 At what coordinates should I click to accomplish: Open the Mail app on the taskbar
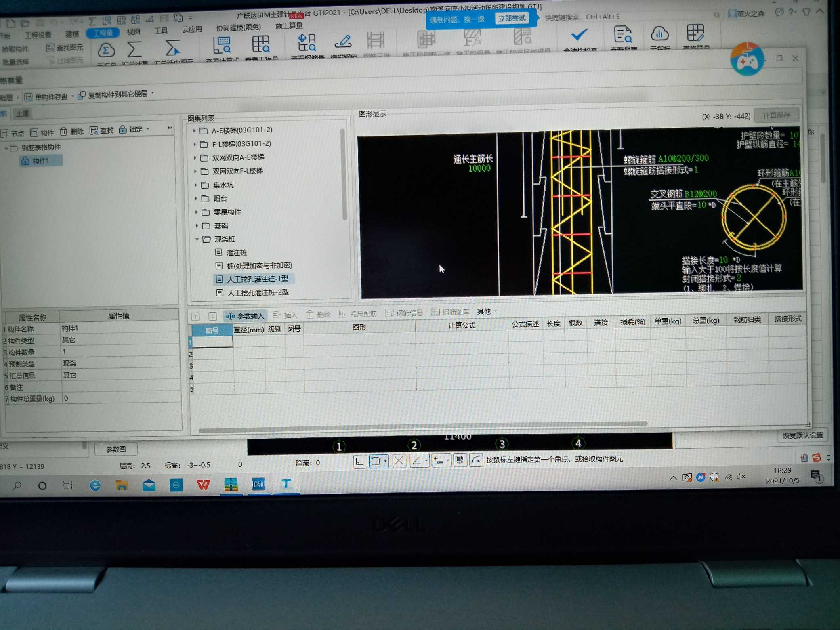pyautogui.click(x=149, y=485)
